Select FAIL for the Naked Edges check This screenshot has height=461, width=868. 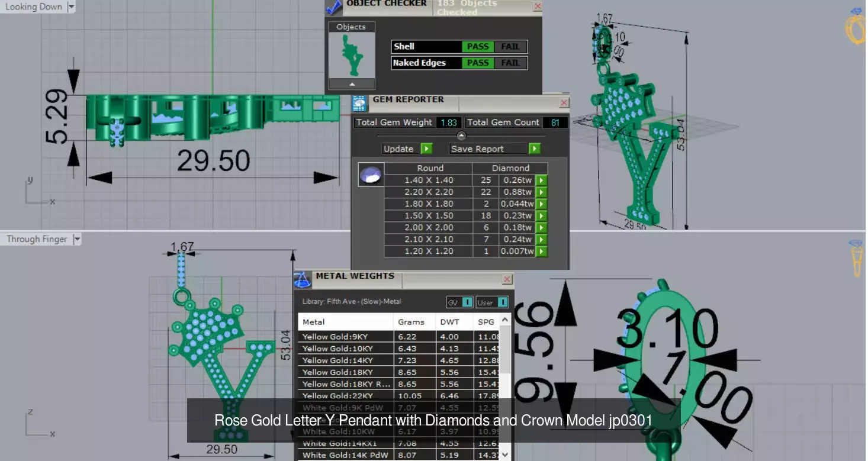coord(510,63)
